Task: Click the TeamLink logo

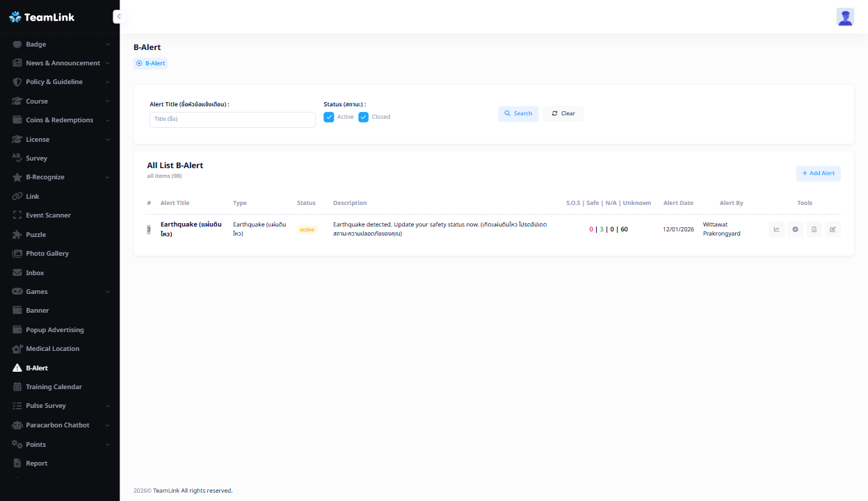Action: 42,17
